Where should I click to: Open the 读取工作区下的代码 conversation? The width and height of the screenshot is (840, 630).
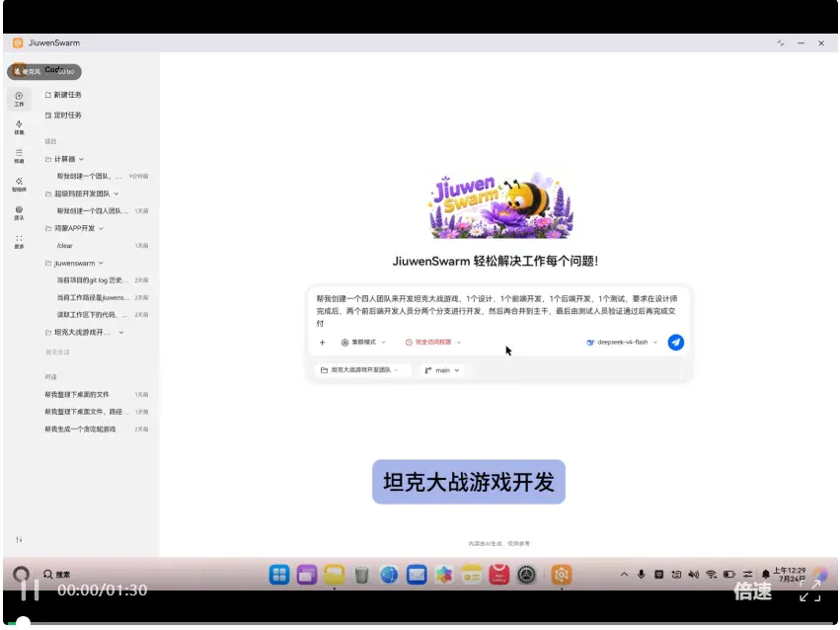(102, 315)
